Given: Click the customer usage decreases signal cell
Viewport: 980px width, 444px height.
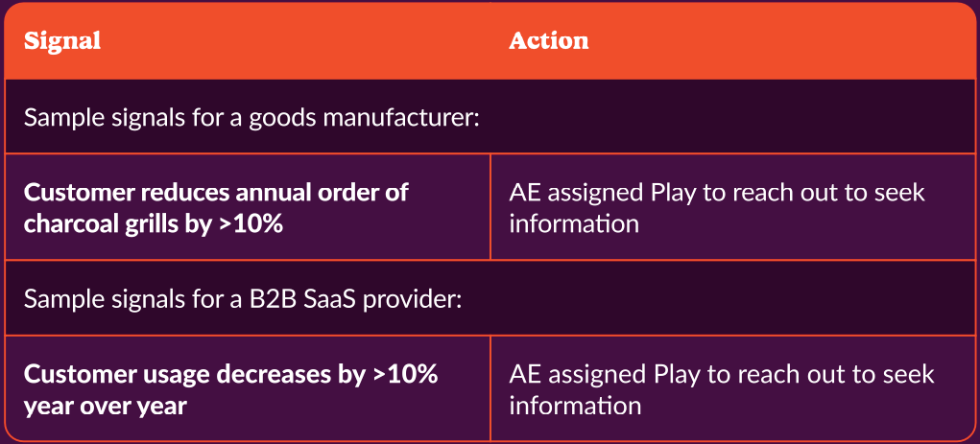Looking at the screenshot, I should [x=248, y=388].
